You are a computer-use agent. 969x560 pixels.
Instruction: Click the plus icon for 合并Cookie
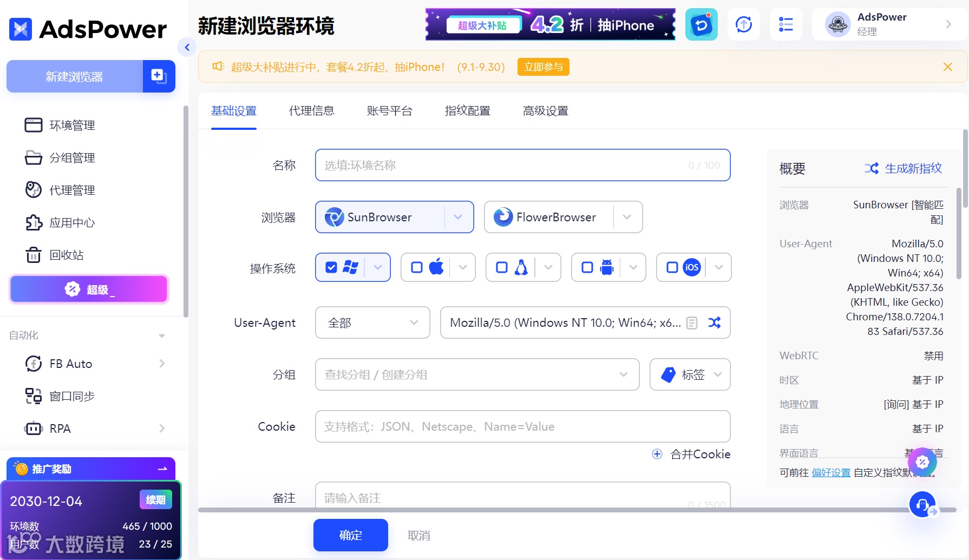pos(657,454)
